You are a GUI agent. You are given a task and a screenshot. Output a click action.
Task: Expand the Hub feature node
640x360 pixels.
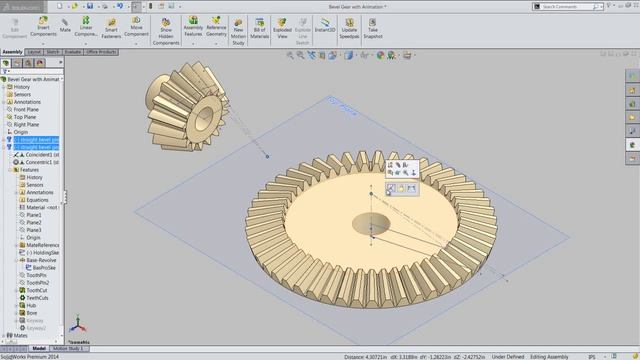[x=16, y=306]
